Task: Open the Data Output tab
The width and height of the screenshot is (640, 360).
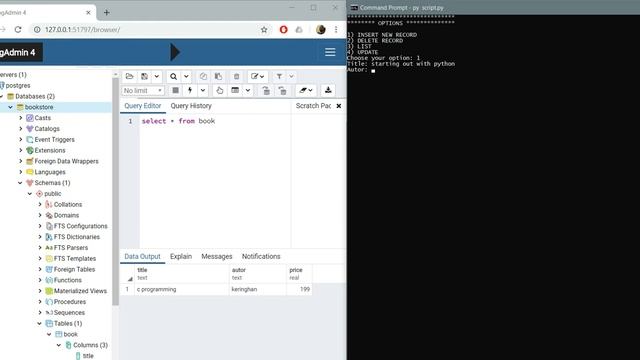Action: pos(142,256)
